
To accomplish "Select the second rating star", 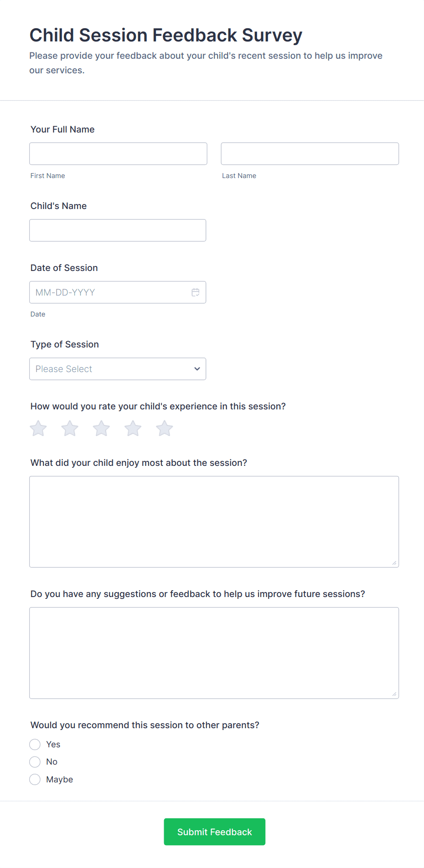I will tap(70, 429).
